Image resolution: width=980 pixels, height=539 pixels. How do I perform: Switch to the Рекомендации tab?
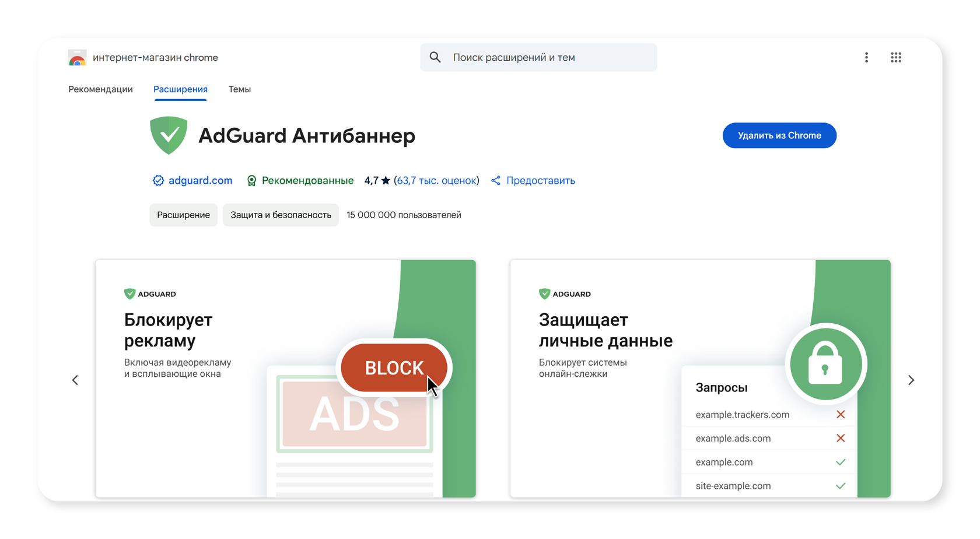100,89
